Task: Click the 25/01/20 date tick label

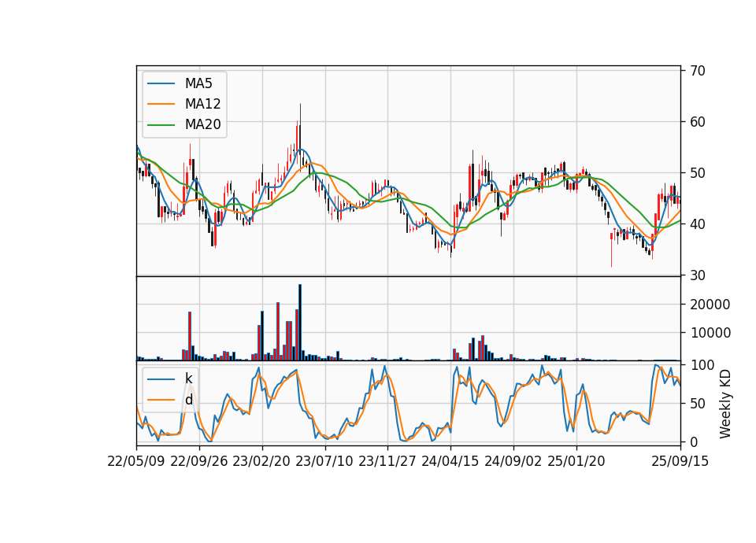Action: (576, 461)
